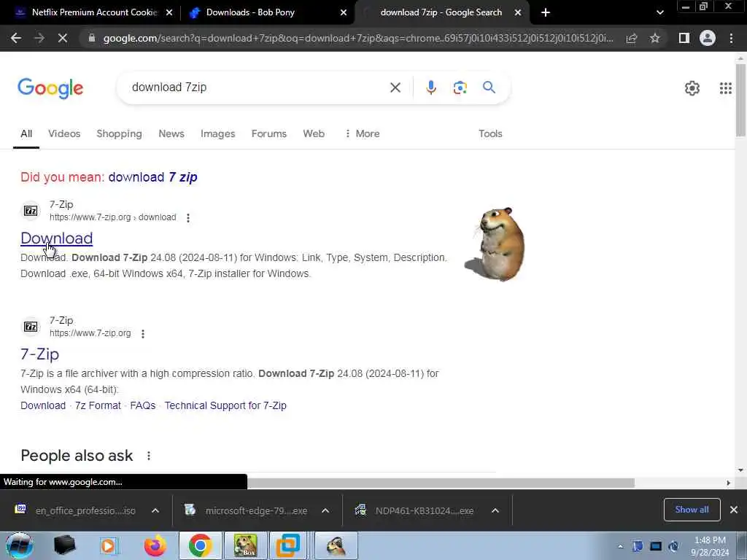Screen dimensions: 747x560
Task: Launch Firefox from the taskbar
Action: (155, 545)
